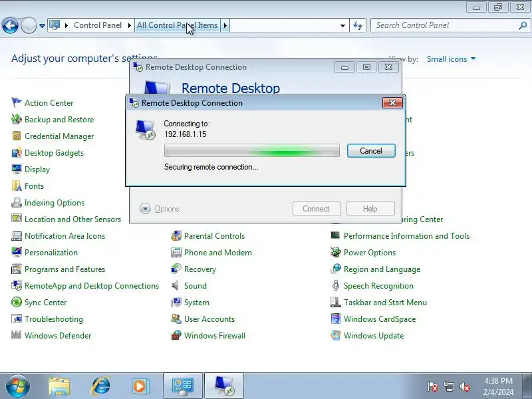
Task: Open the Speech Recognition microphone icon
Action: [336, 285]
